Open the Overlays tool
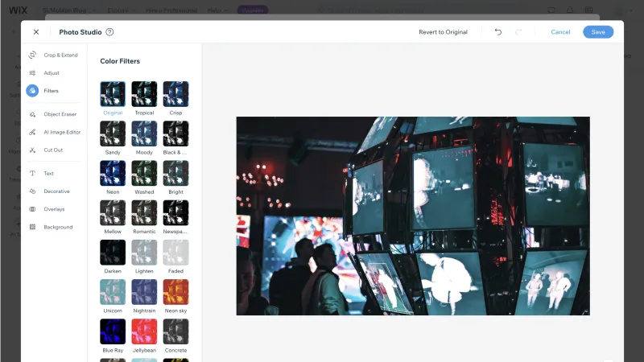 tap(47, 209)
